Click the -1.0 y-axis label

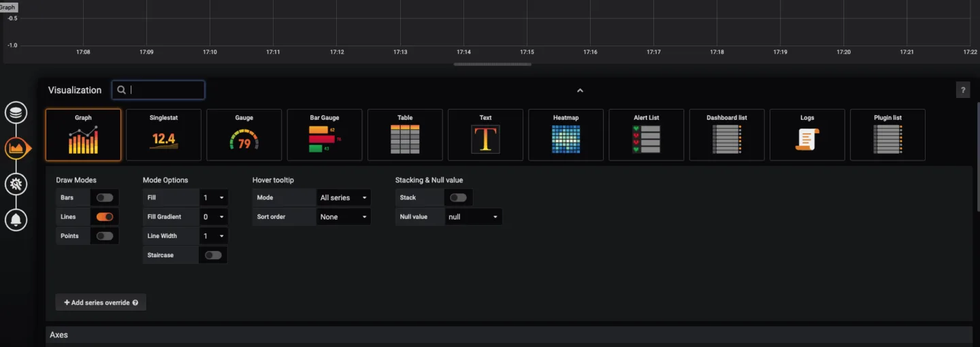click(12, 45)
